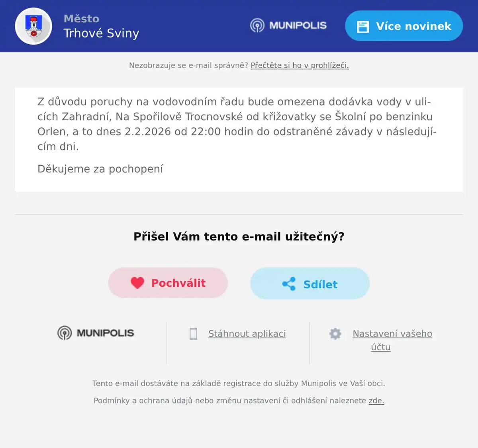Click the smartphone icon next to Stáhnout aplikaci
The height and width of the screenshot is (448, 478).
(x=194, y=334)
